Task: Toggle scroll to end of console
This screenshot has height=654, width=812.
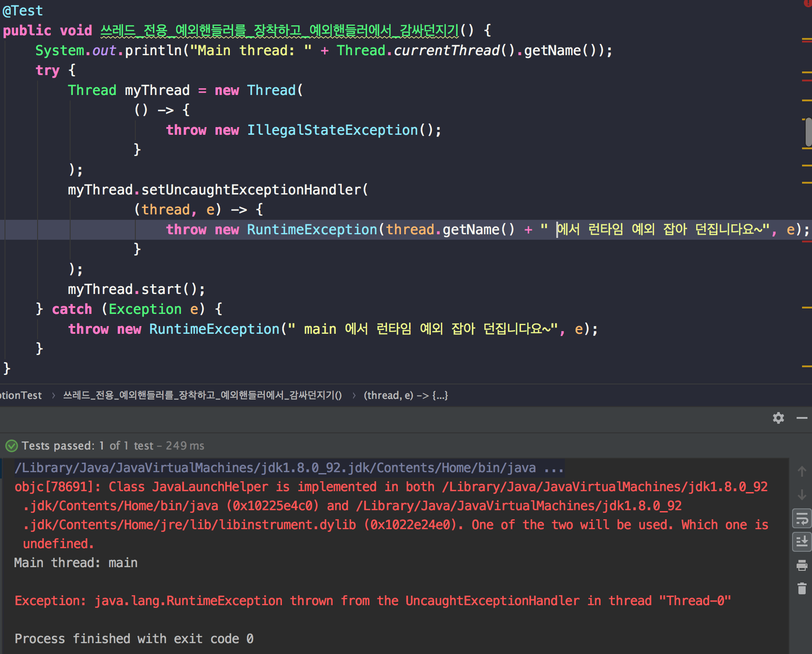Action: click(802, 541)
